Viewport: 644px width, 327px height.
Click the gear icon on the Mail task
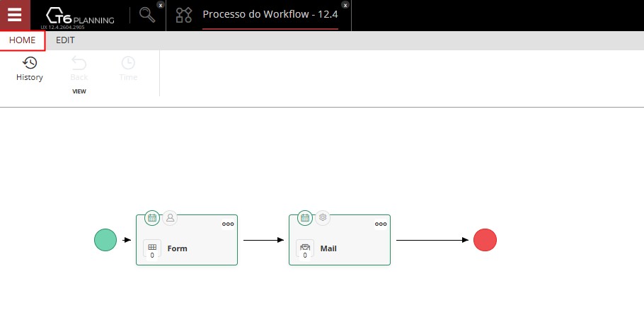pos(323,218)
